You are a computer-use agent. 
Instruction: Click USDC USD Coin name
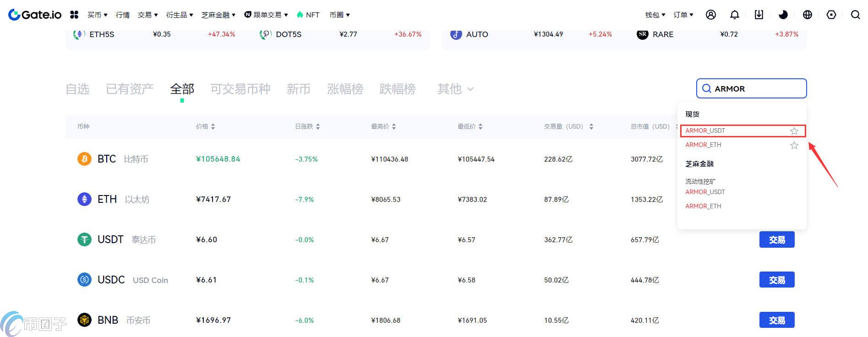pyautogui.click(x=133, y=280)
